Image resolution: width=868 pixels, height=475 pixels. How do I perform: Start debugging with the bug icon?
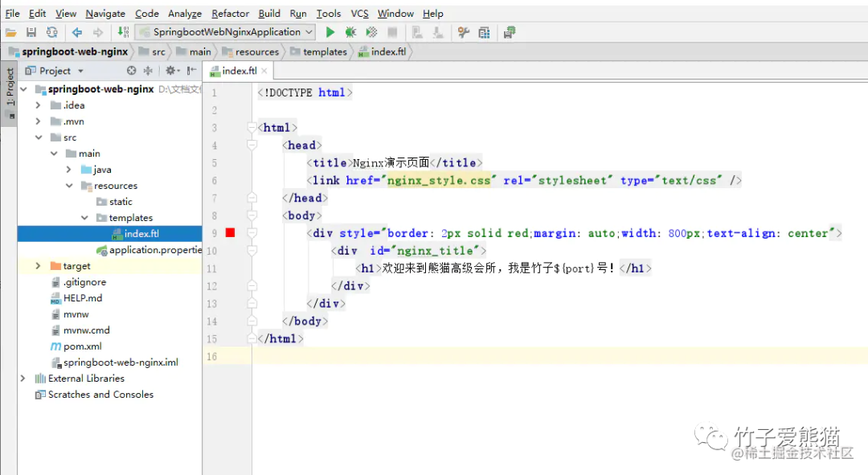(350, 32)
